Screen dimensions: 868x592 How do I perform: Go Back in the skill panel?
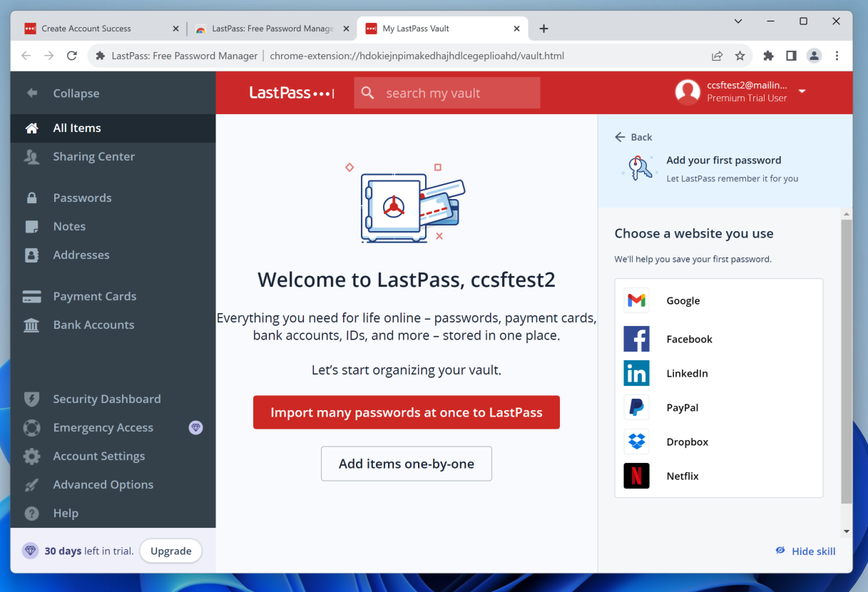pos(633,137)
